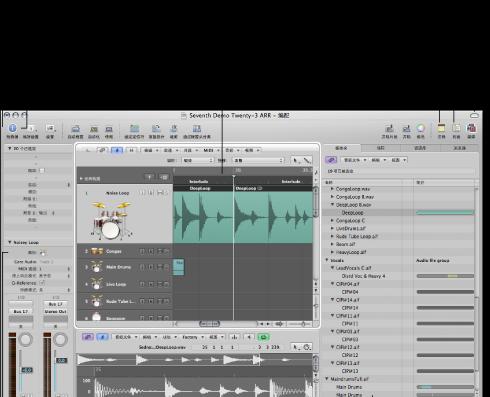Collapse the Region parameter box triangle
Viewport: 490px width, 397px height.
pos(10,148)
